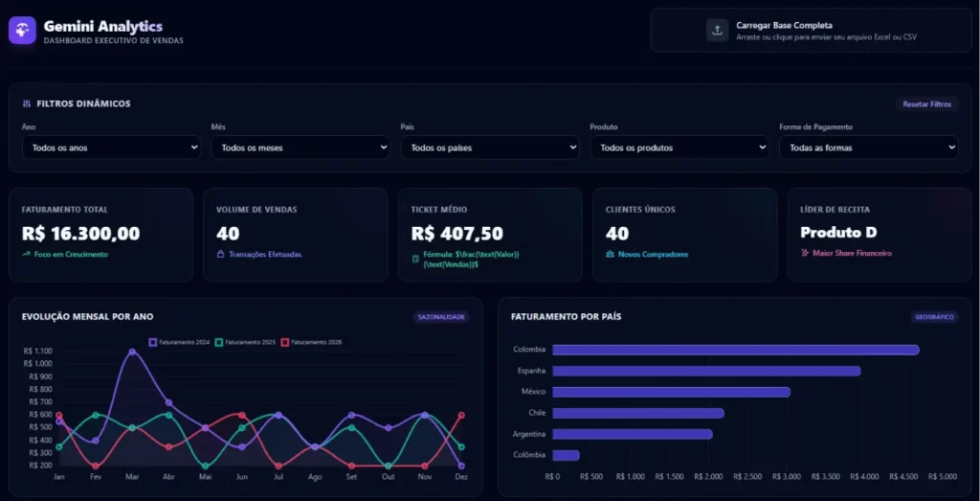Image resolution: width=980 pixels, height=501 pixels.
Task: Click the Colombia revenue bar
Action: click(x=736, y=350)
